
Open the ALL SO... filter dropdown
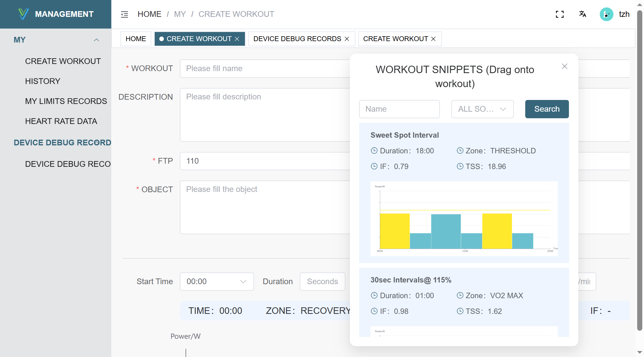482,109
